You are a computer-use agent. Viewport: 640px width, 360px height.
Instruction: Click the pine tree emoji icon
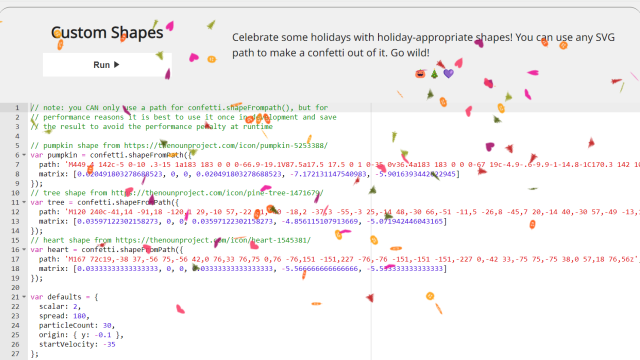tap(434, 74)
